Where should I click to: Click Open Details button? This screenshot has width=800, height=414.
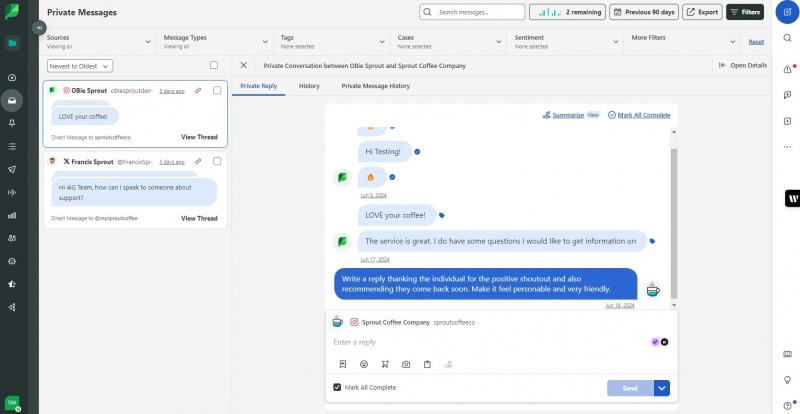tap(743, 65)
